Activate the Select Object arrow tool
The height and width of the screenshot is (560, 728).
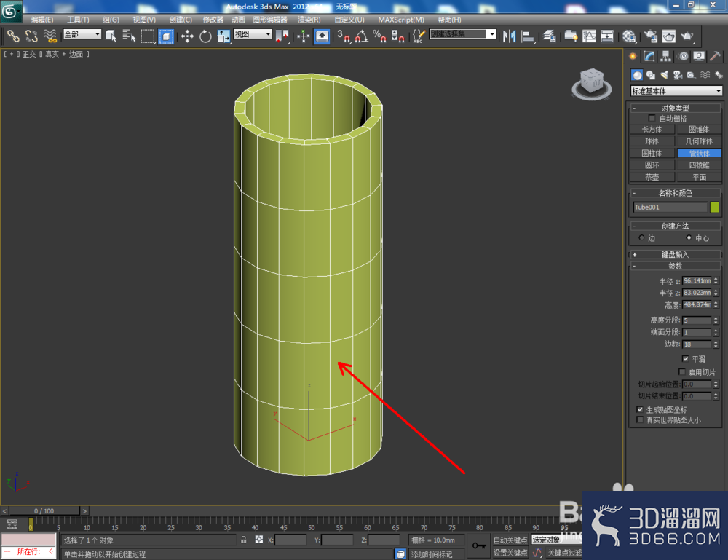111,36
